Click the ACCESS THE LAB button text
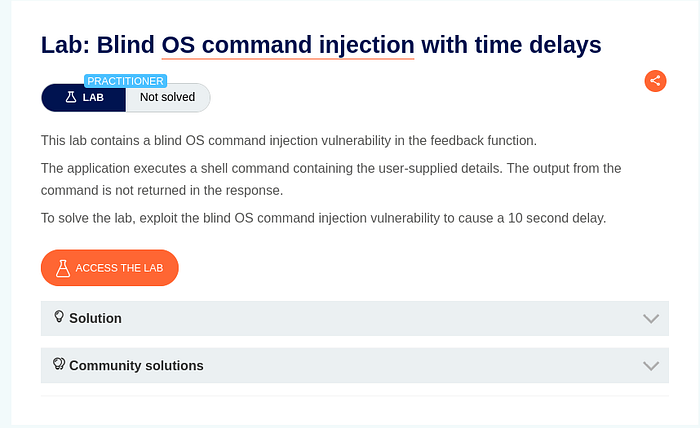The width and height of the screenshot is (700, 428). [119, 268]
